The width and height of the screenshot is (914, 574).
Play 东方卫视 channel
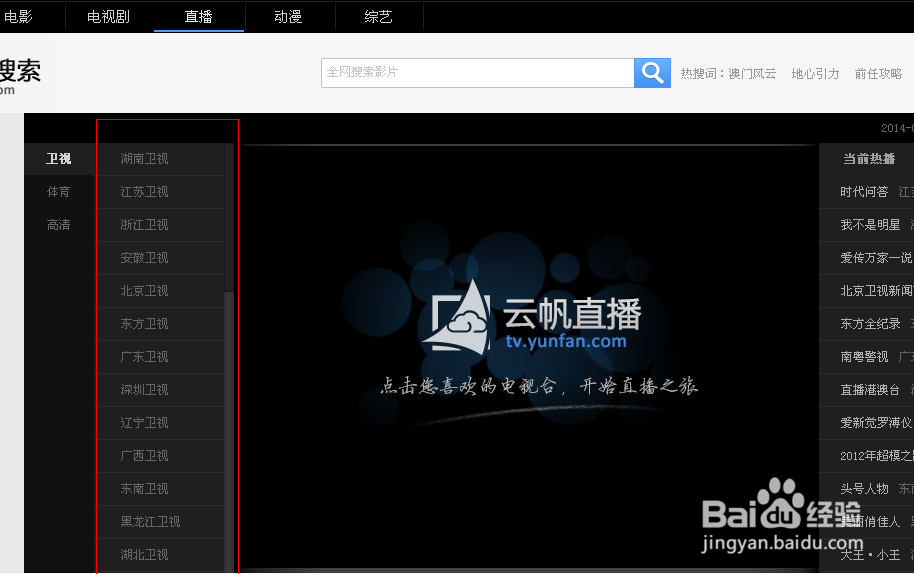point(160,323)
